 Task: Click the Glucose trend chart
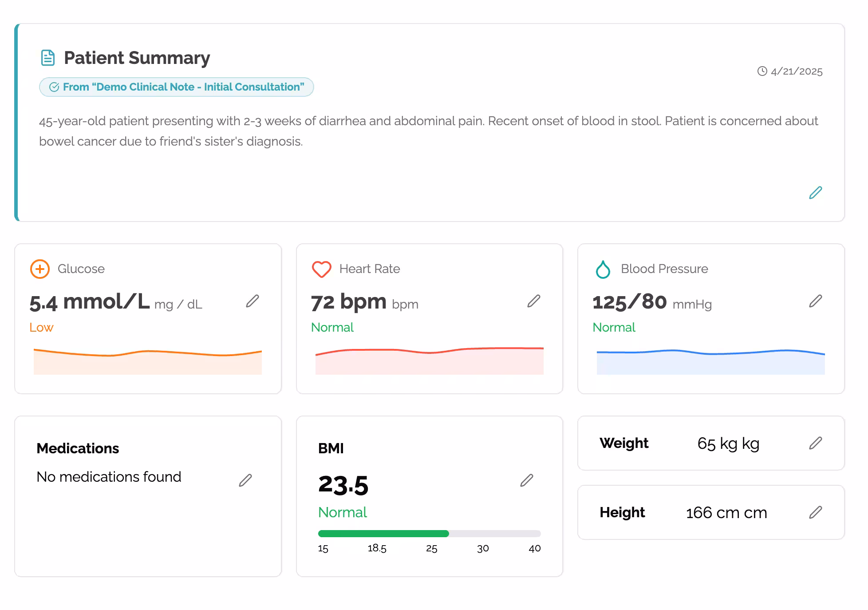(x=148, y=361)
